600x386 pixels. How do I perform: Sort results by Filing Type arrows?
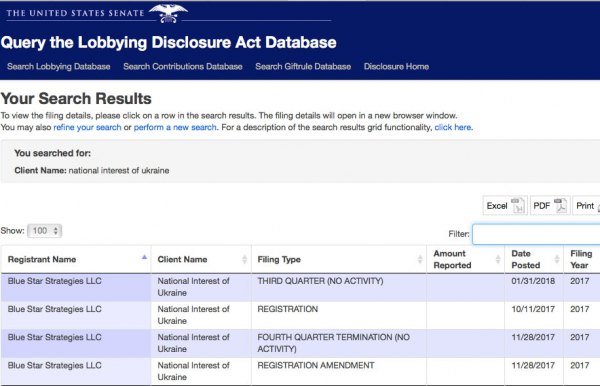click(x=420, y=259)
